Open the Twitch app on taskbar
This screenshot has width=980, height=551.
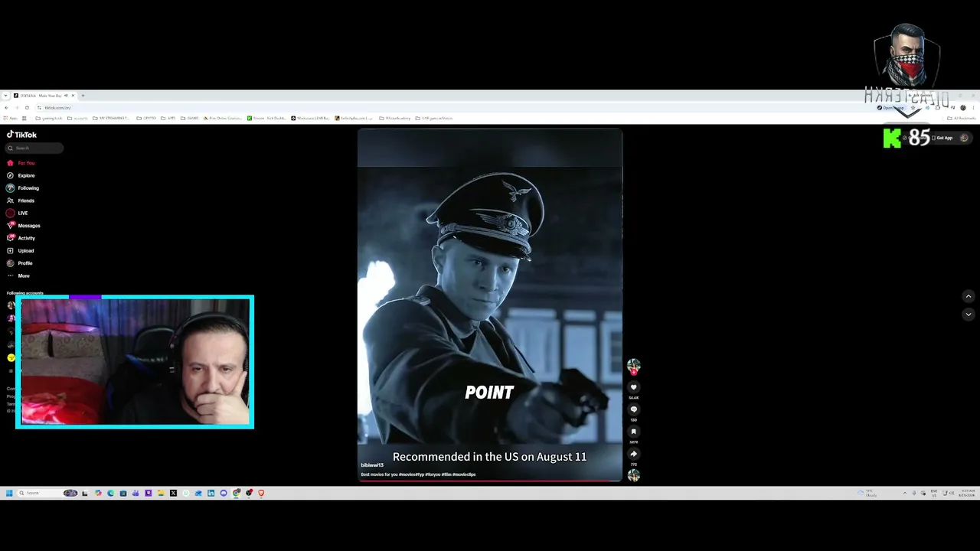[148, 493]
